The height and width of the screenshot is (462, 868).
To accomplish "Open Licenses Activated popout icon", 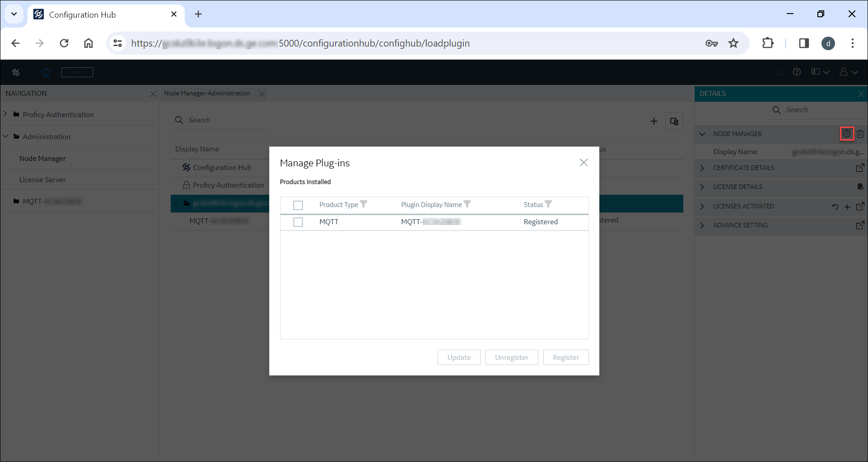I will tap(860, 206).
